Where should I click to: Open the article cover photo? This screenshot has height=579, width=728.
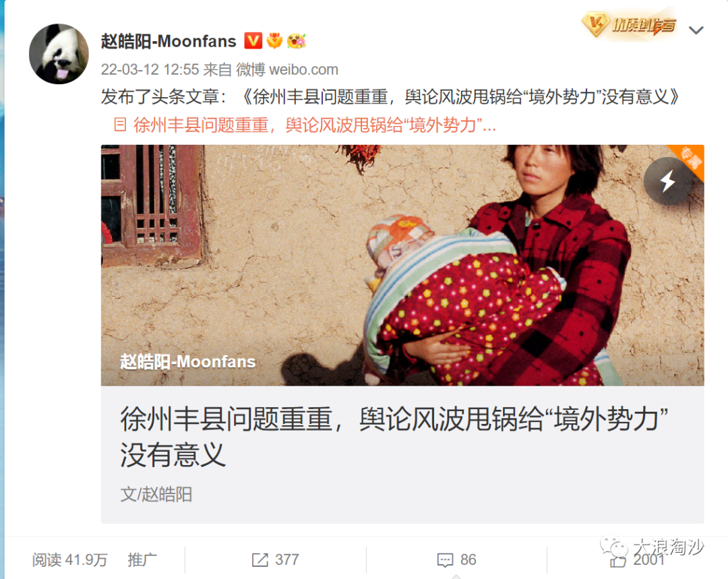(x=402, y=265)
